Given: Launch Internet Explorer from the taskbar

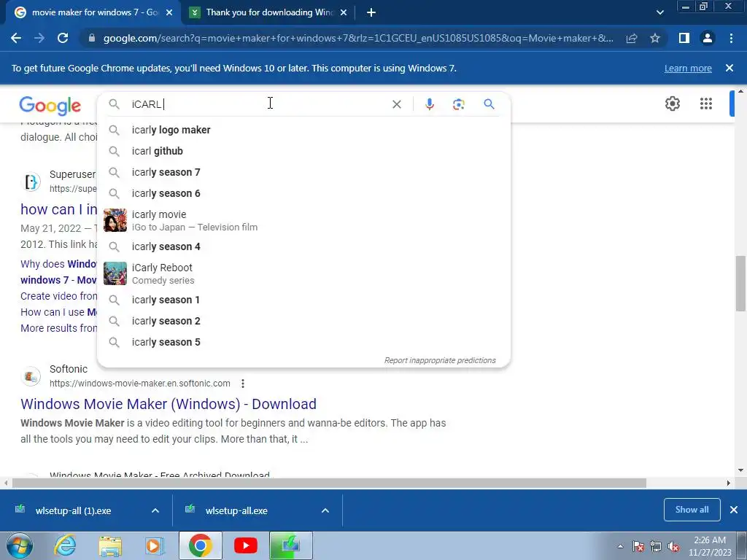Looking at the screenshot, I should [64, 545].
